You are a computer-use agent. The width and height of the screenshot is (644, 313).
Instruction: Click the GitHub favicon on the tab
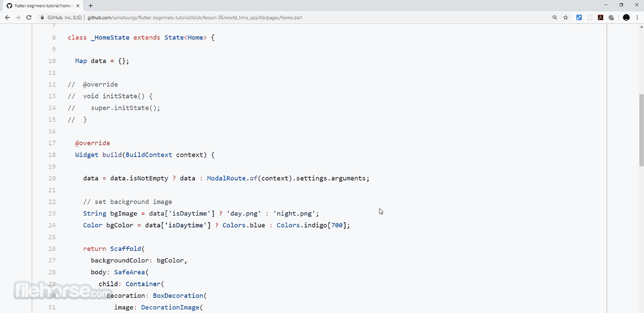click(10, 6)
